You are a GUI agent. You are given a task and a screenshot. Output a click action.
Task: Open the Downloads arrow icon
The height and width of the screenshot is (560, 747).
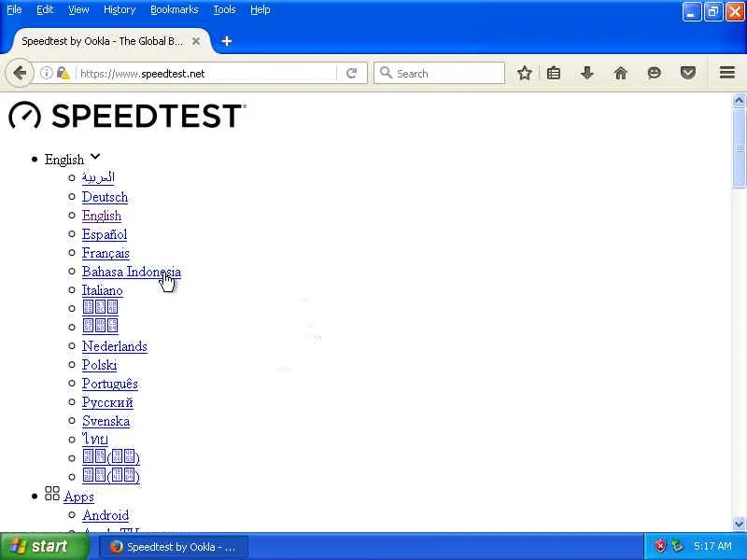coord(587,73)
